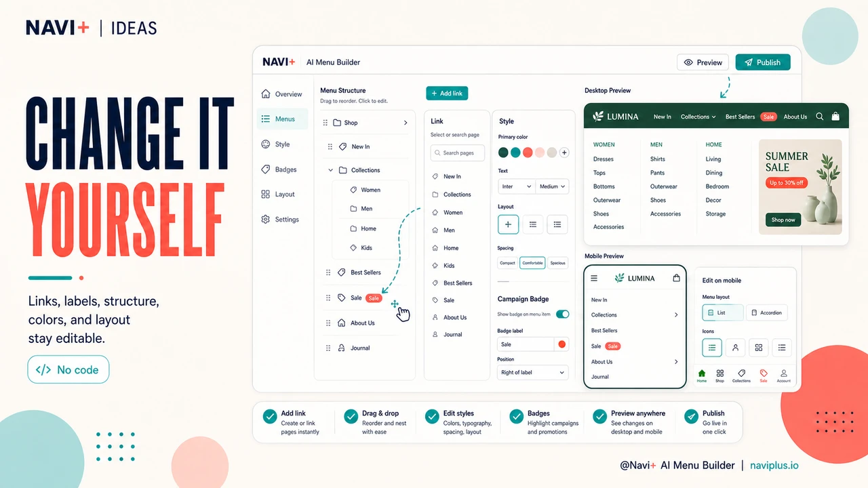The height and width of the screenshot is (488, 868).
Task: Open Collections dropdown in desktop preview nav
Action: point(698,117)
